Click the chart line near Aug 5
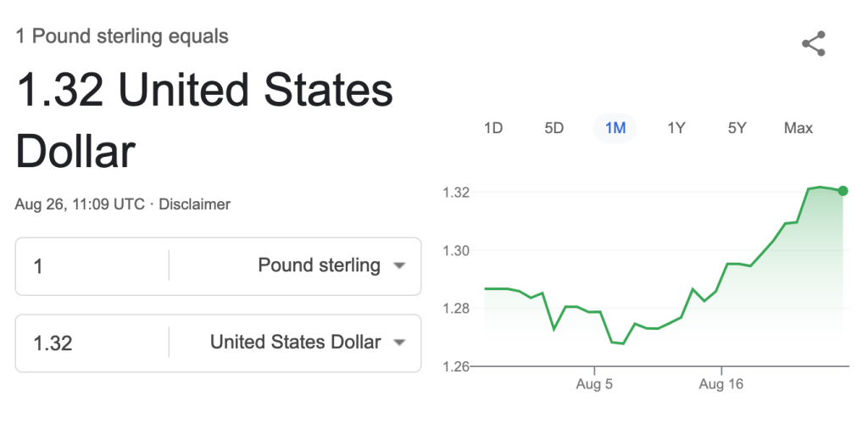Image resolution: width=868 pixels, height=424 pixels. (594, 311)
